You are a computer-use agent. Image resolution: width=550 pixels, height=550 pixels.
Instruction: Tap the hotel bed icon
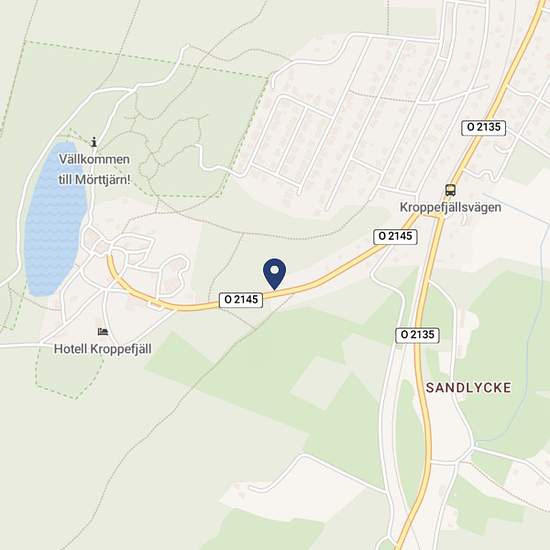point(103,331)
